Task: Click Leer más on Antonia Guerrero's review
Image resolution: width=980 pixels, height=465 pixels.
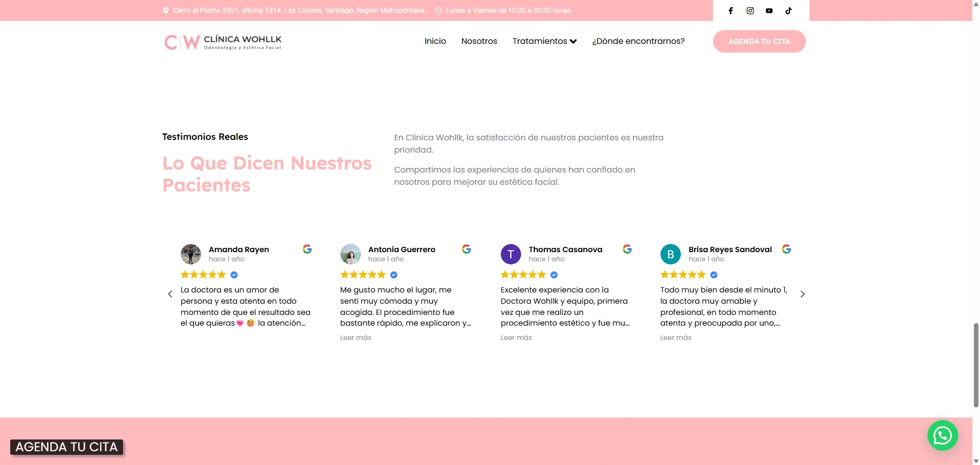Action: [x=356, y=337]
